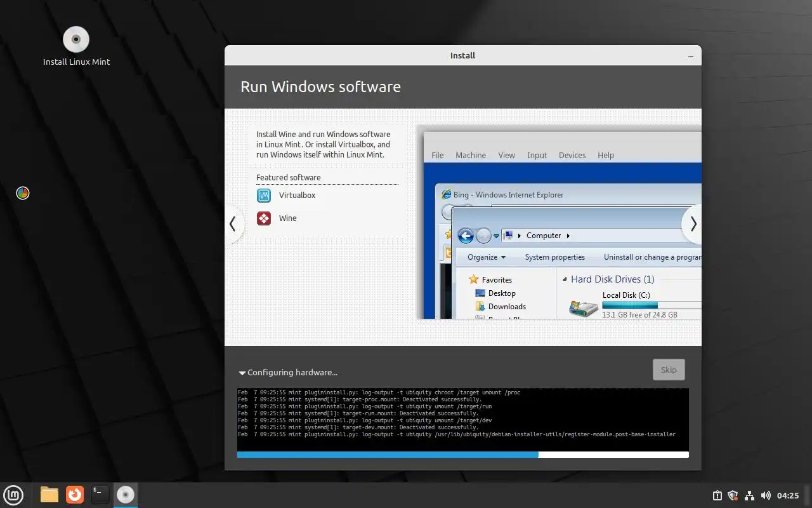Go to the previous slideshow slide

coord(233,224)
